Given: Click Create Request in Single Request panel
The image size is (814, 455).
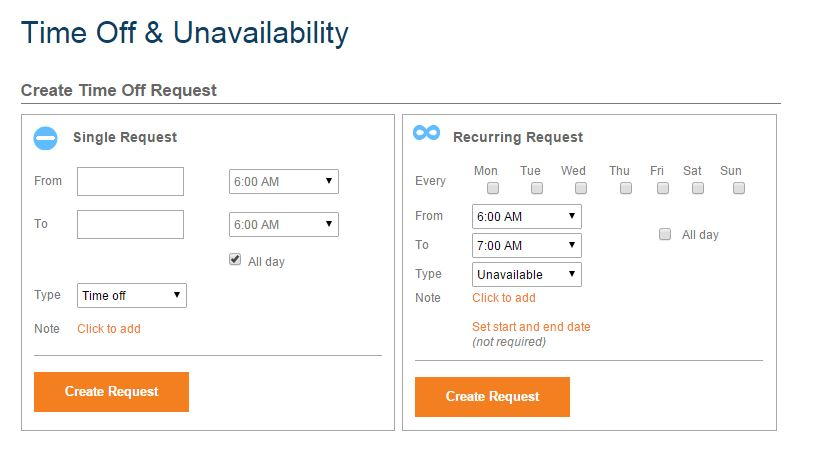Looking at the screenshot, I should coord(111,392).
